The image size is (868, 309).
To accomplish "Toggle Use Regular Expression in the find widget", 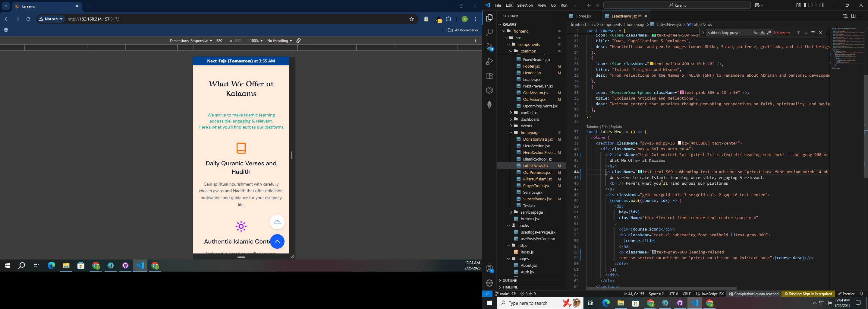I will tap(769, 33).
